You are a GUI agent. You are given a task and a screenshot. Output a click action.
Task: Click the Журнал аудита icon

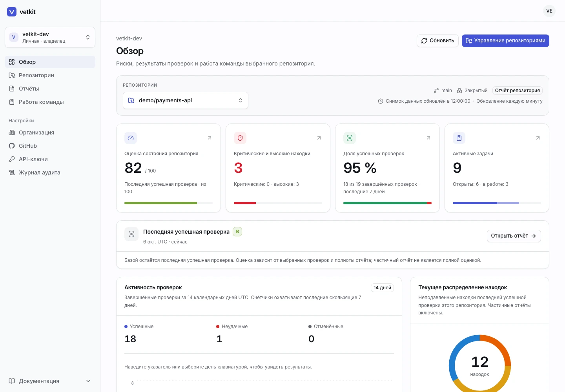12,172
